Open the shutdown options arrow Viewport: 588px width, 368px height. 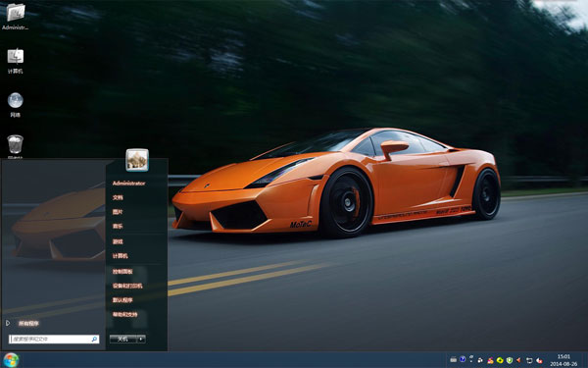[x=141, y=340]
